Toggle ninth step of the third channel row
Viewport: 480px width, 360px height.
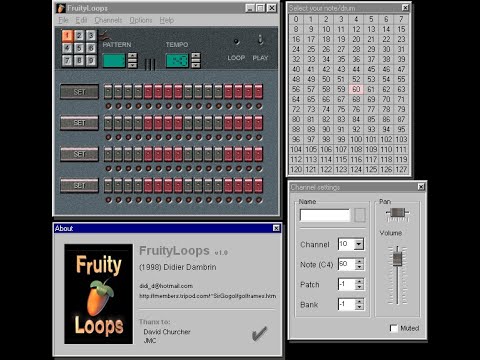coord(188,154)
